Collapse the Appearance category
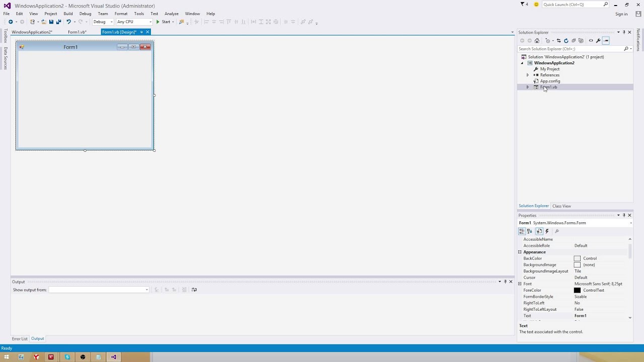 520,252
